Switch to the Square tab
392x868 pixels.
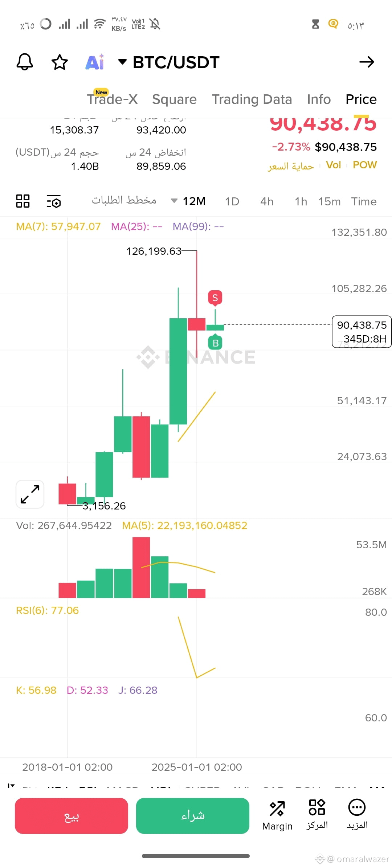click(174, 99)
